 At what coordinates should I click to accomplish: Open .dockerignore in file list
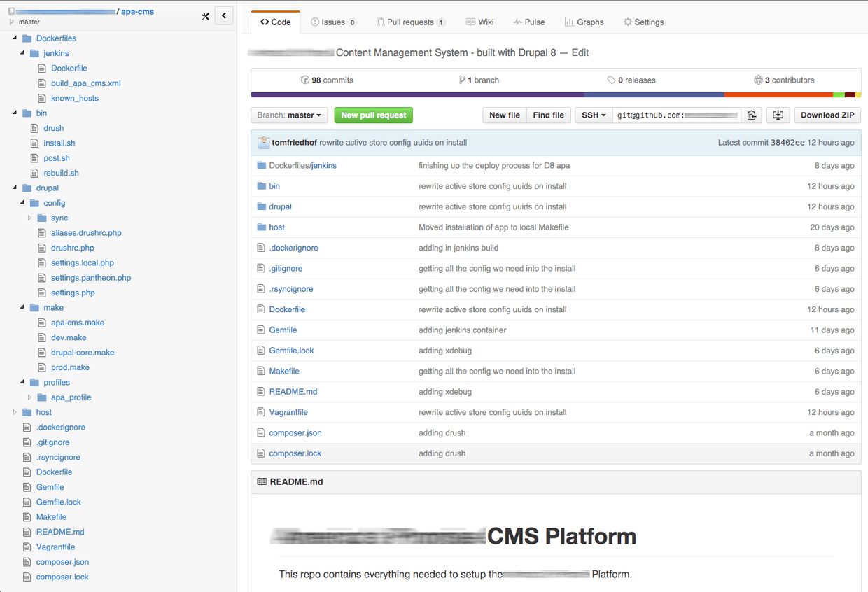click(x=293, y=248)
